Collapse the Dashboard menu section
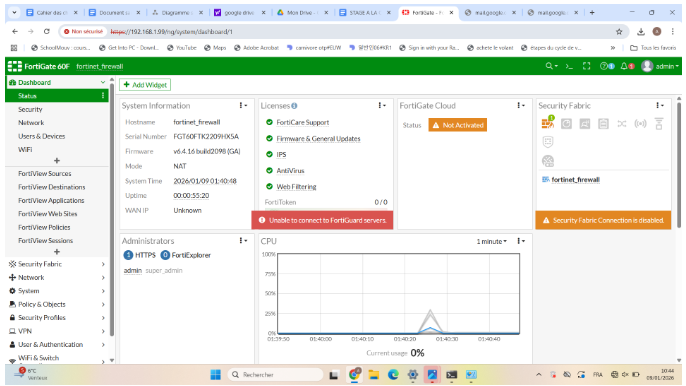 coord(102,82)
